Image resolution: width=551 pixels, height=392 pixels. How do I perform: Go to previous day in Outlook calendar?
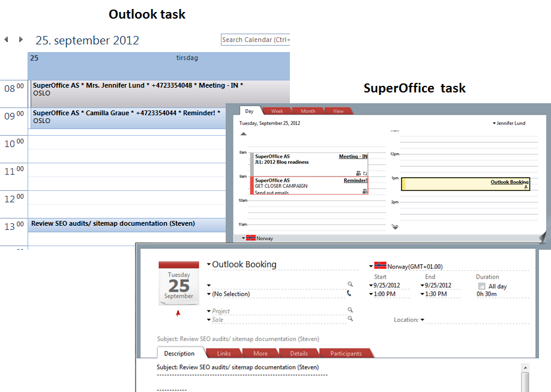point(6,40)
